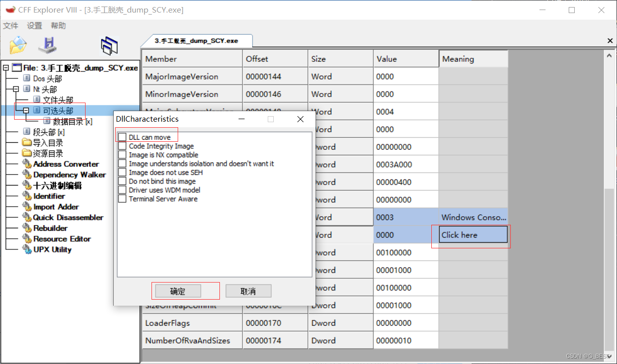This screenshot has width=617, height=364.
Task: Collapse the 可选头部 tree node
Action: (26, 110)
